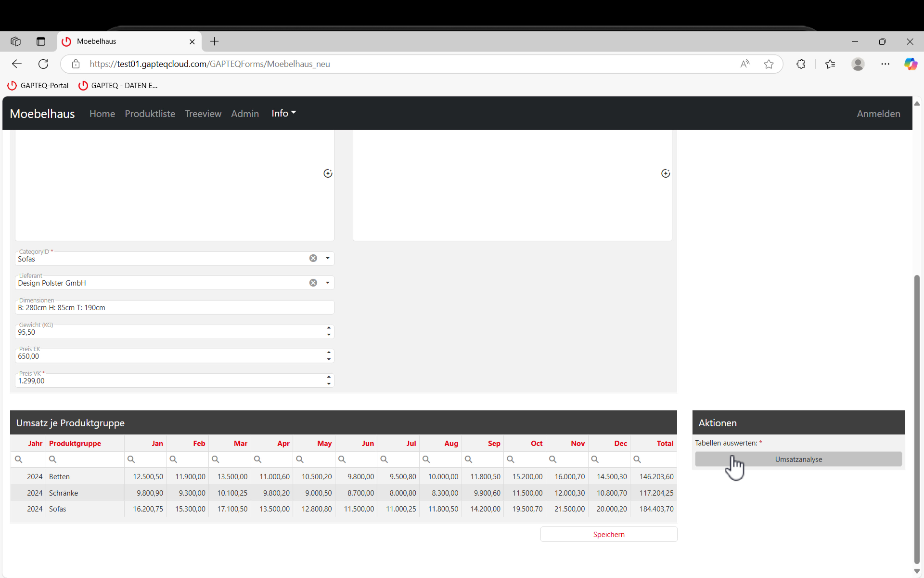Add page to browser favorites star
924x578 pixels.
coord(769,64)
